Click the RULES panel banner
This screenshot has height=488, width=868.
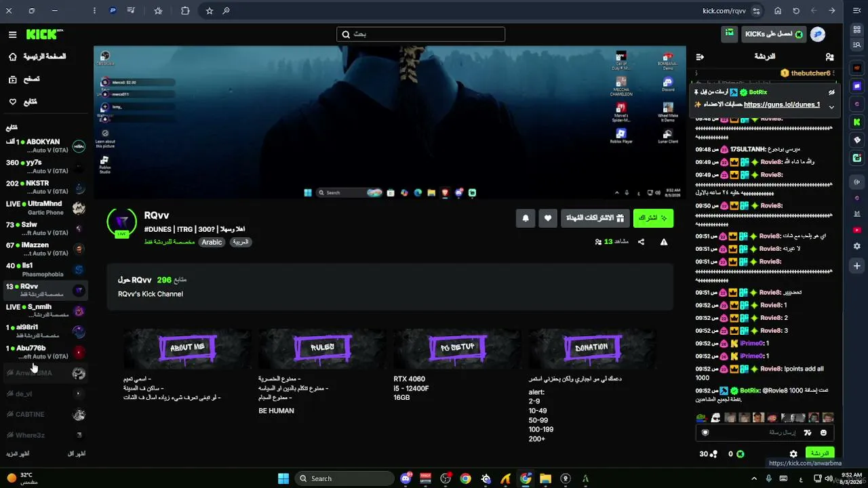[322, 348]
